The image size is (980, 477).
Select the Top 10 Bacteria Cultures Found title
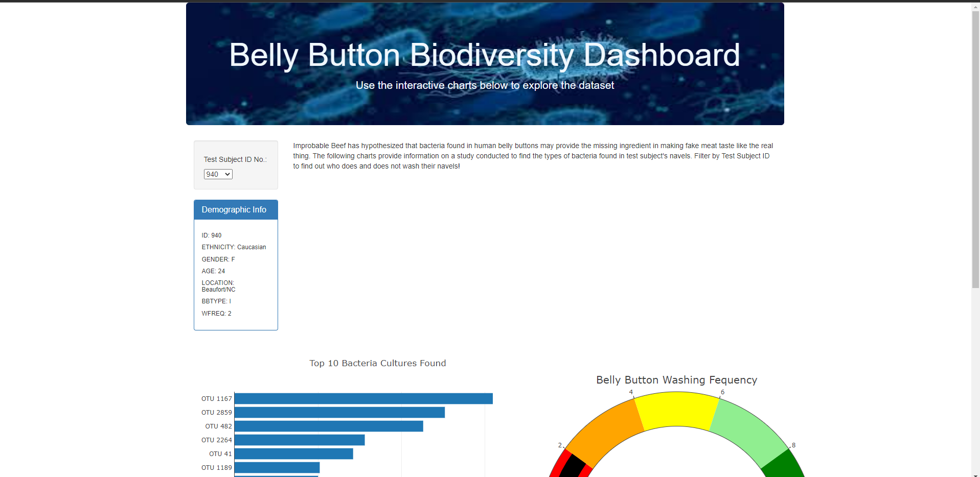(377, 363)
